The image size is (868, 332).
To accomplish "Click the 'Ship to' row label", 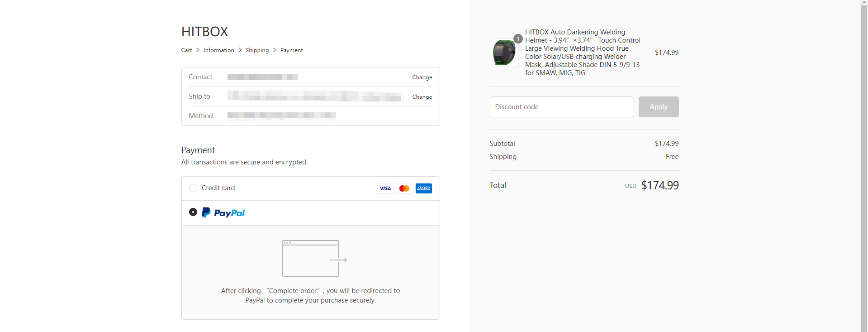I will 199,96.
